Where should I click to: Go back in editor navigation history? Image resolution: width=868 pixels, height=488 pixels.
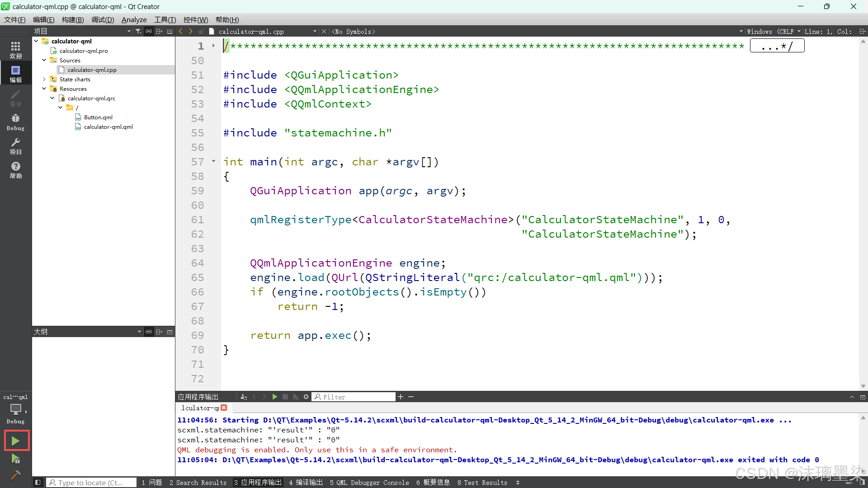pos(181,31)
